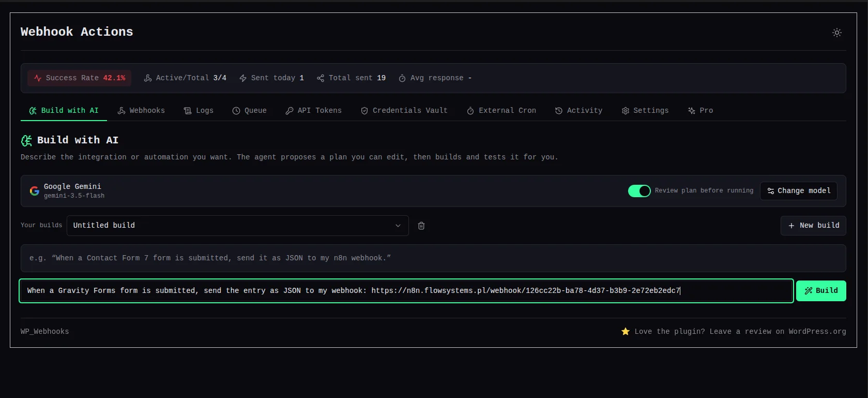This screenshot has height=398, width=868.
Task: Click the Sent today lightning icon
Action: [x=243, y=78]
